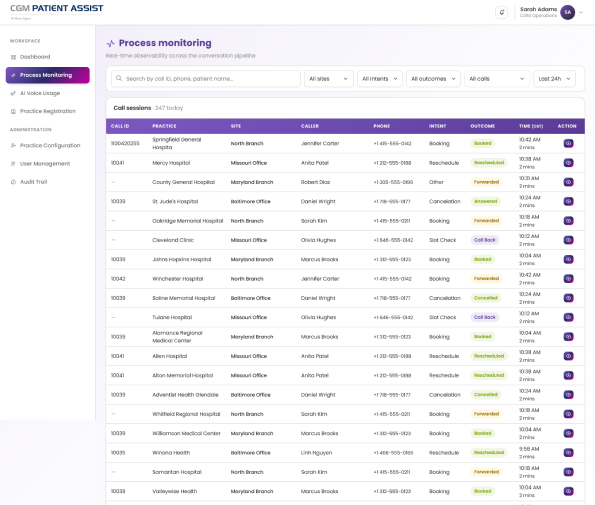Select Process Monitoring in the sidebar
Image resolution: width=595 pixels, height=505 pixels.
[47, 75]
